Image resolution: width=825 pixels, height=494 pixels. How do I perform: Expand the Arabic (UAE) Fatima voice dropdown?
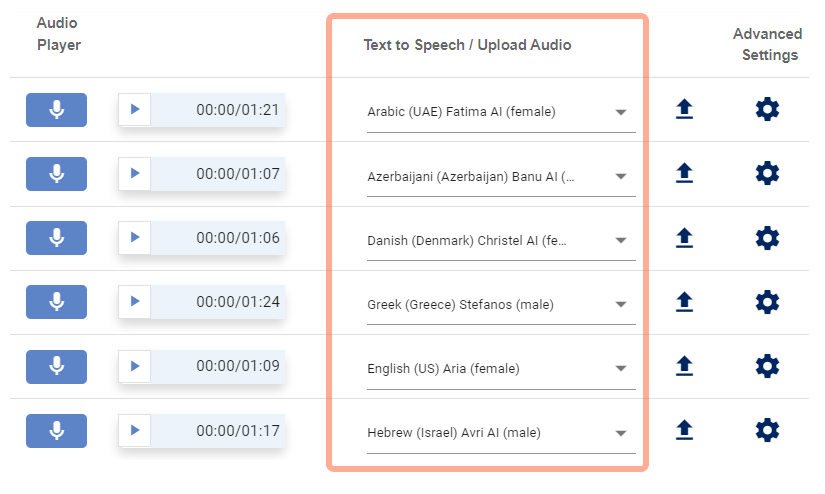pyautogui.click(x=620, y=112)
